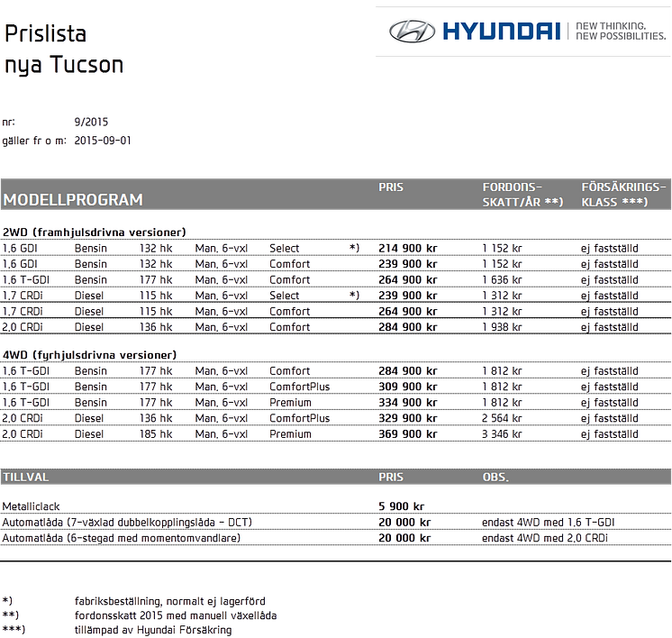
Task: Select 264 900 kr for 1.7 CRDi Comfort
Action: point(407,311)
